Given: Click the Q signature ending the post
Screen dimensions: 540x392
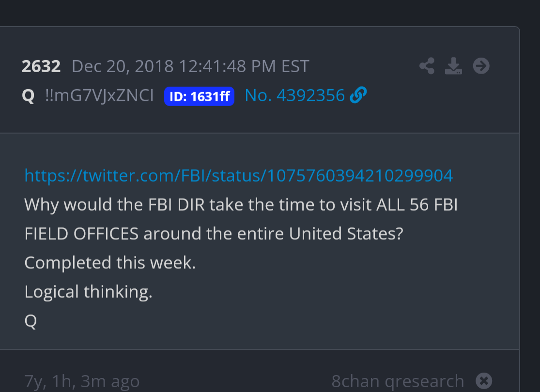Looking at the screenshot, I should 31,321.
